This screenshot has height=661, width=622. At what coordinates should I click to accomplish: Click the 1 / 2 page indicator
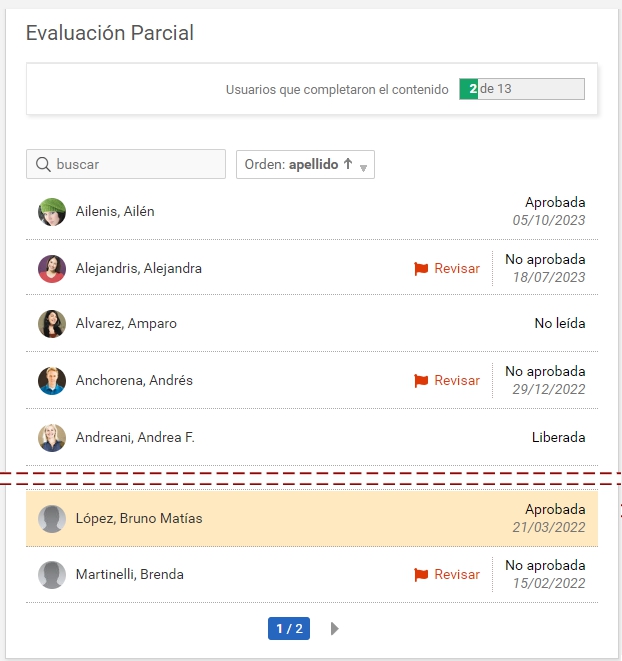[x=289, y=629]
